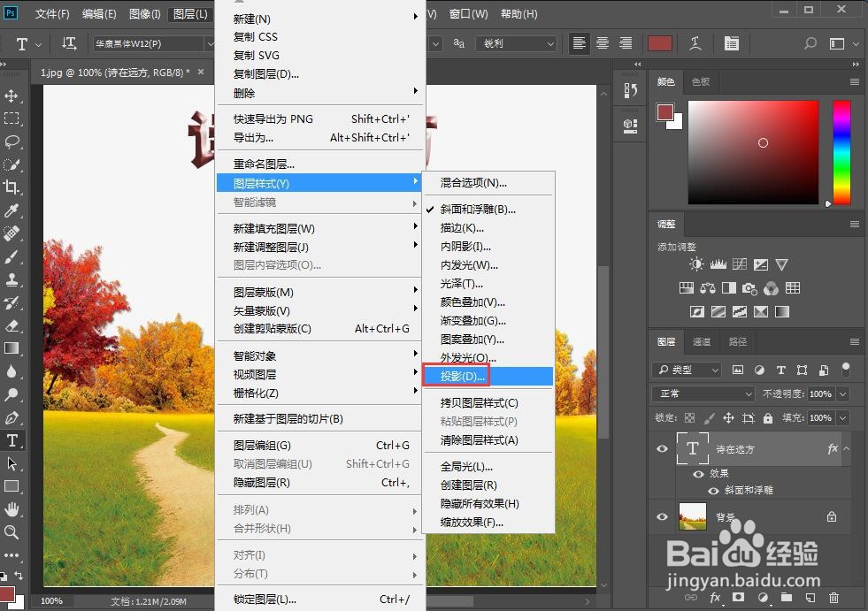Toggle lock transparent pixels

[x=690, y=418]
